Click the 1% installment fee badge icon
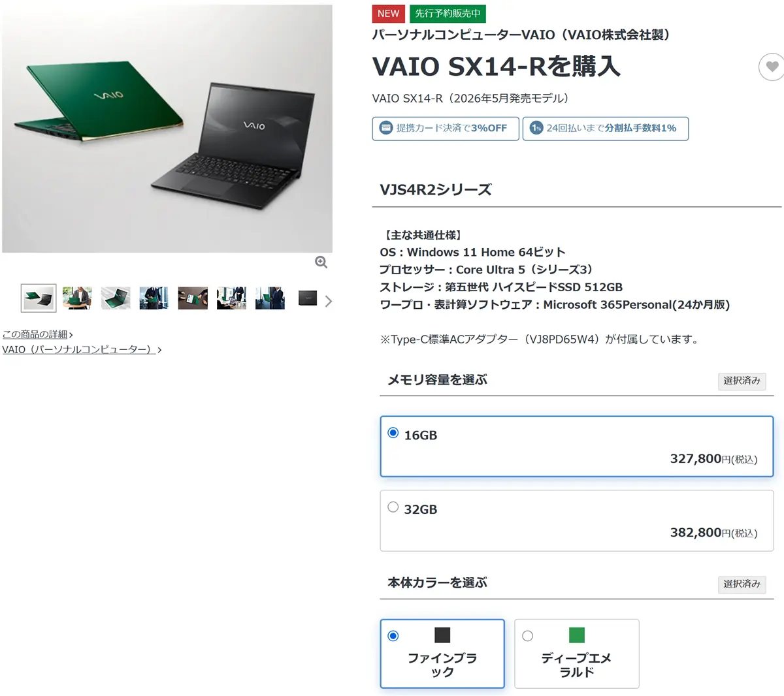784x696 pixels. (x=536, y=128)
